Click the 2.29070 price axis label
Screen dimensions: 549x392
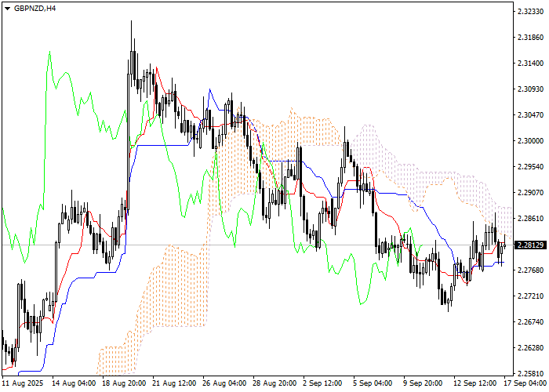[531, 193]
